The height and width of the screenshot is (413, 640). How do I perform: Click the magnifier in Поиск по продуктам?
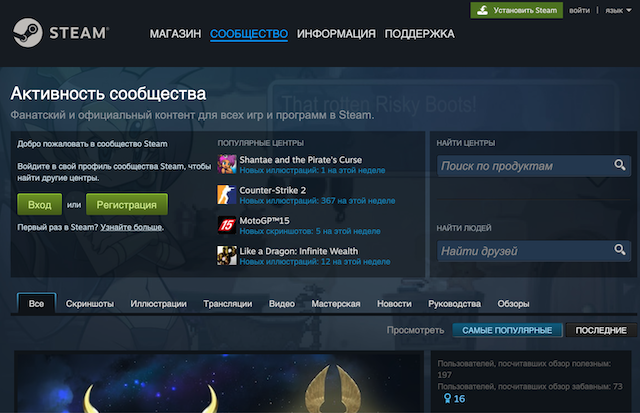(620, 165)
